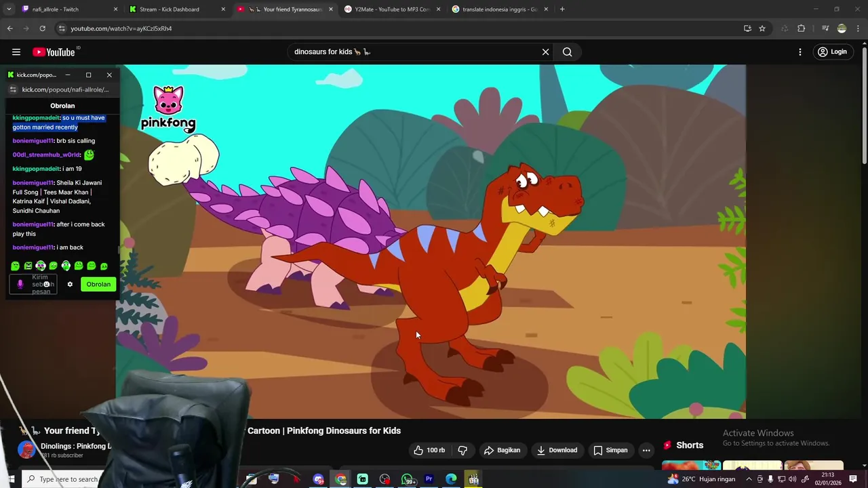Open Microsoft Edge from the taskbar
868x488 pixels.
pyautogui.click(x=451, y=479)
